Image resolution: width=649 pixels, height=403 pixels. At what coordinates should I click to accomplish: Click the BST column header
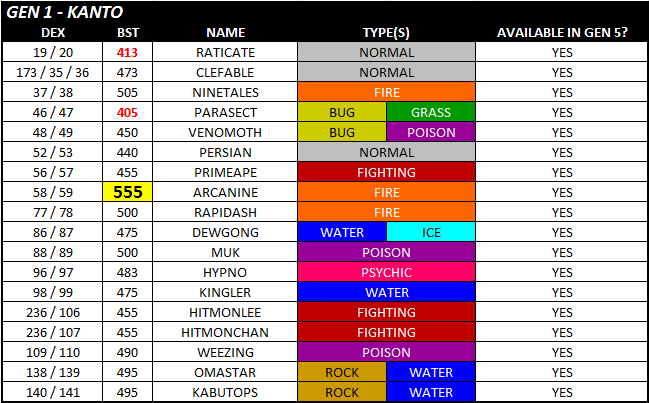(x=127, y=33)
